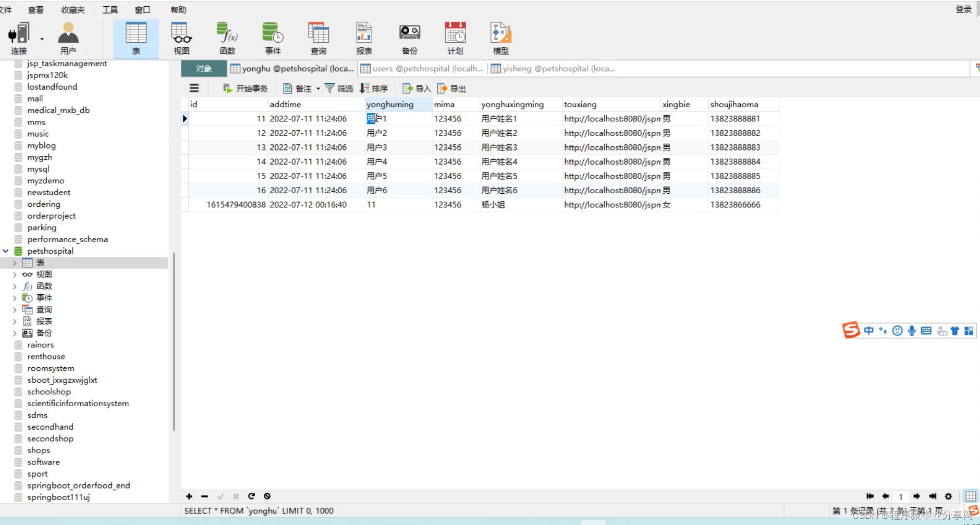Switch to grid view at bottom right
The width and height of the screenshot is (980, 525).
click(x=971, y=496)
